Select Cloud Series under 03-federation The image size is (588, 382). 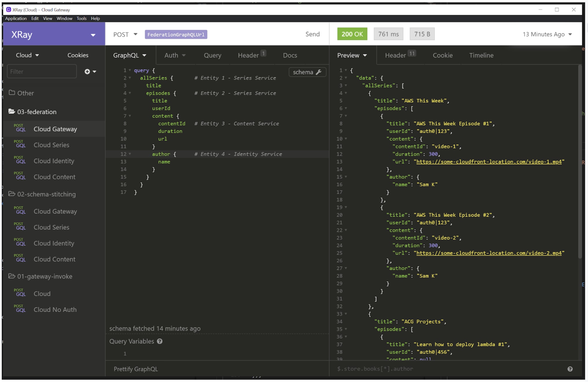[x=54, y=145]
